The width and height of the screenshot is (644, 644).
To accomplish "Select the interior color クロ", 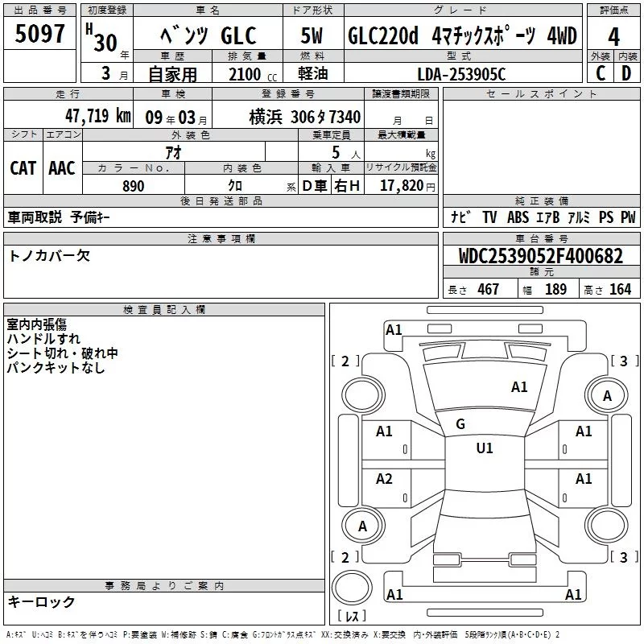I will pos(235,186).
